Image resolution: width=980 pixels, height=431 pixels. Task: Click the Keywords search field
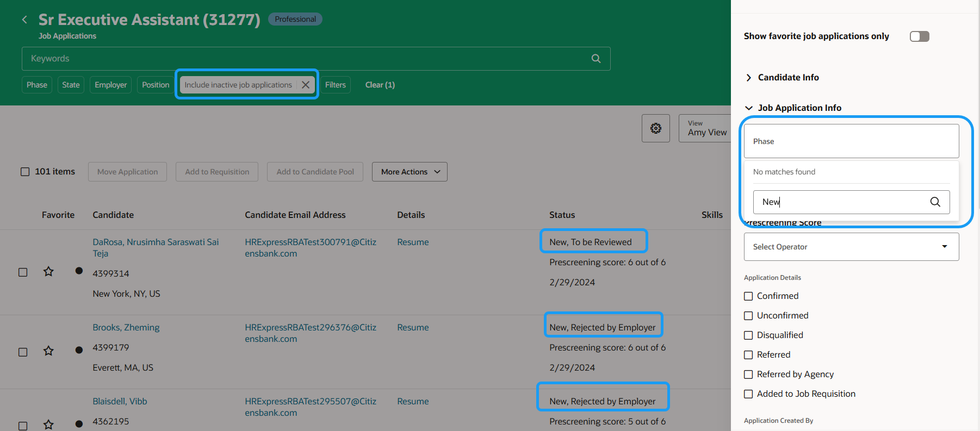(x=316, y=59)
